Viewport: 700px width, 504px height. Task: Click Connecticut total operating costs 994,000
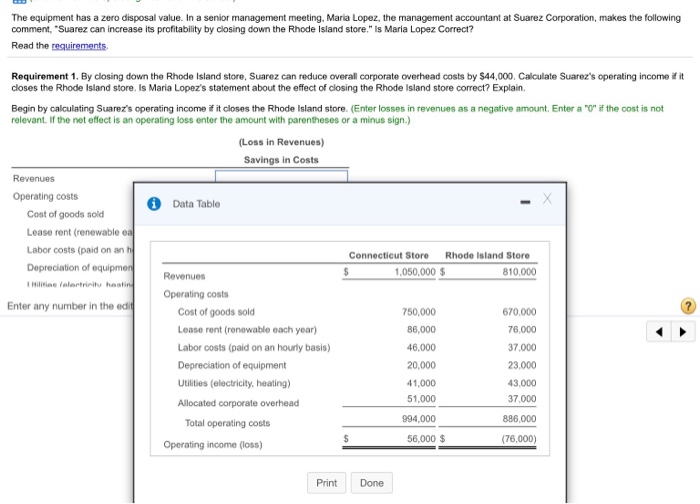pyautogui.click(x=419, y=419)
